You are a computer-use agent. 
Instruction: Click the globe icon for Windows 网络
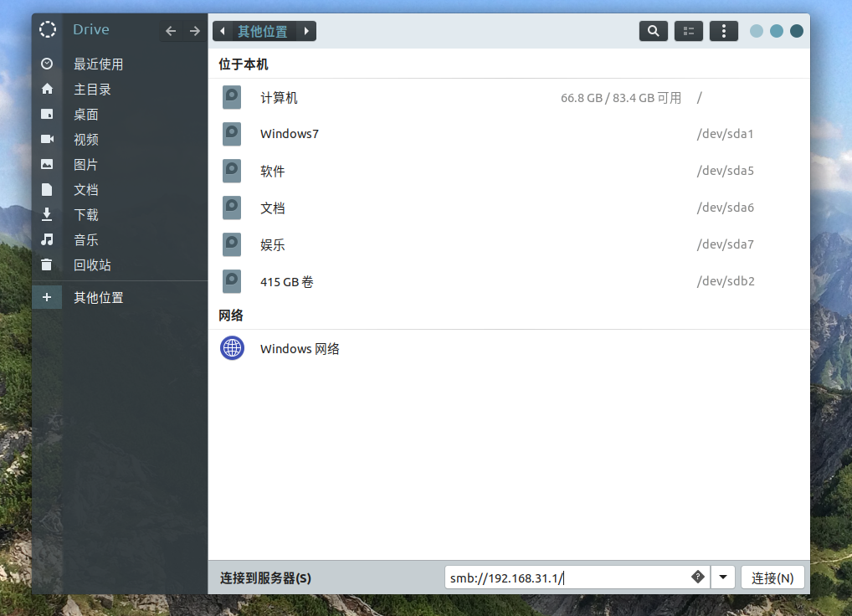pyautogui.click(x=232, y=348)
